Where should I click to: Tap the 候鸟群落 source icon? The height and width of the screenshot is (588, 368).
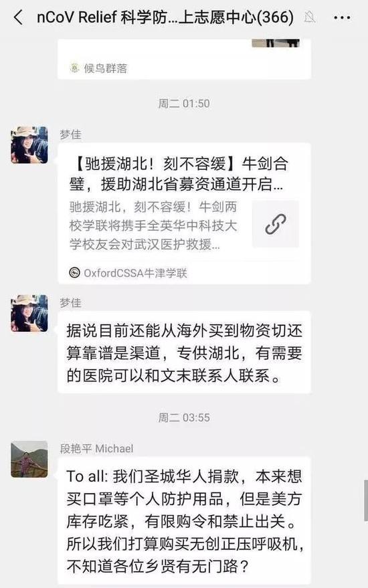tap(74, 68)
